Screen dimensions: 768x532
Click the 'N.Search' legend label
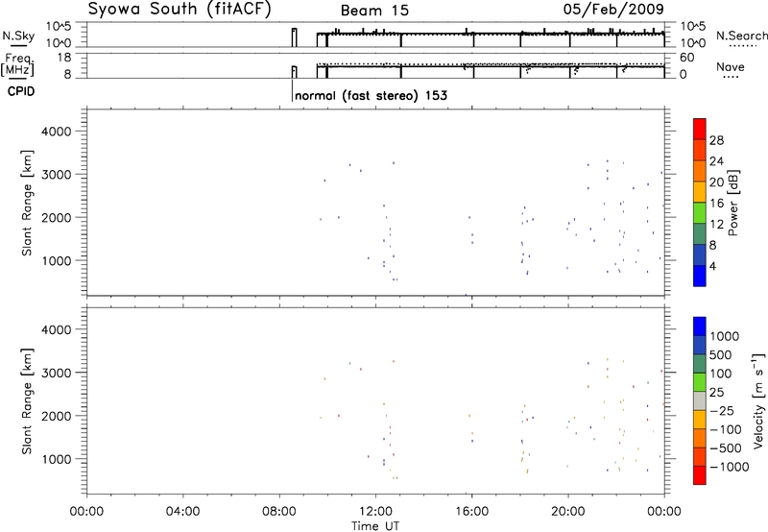coord(741,36)
